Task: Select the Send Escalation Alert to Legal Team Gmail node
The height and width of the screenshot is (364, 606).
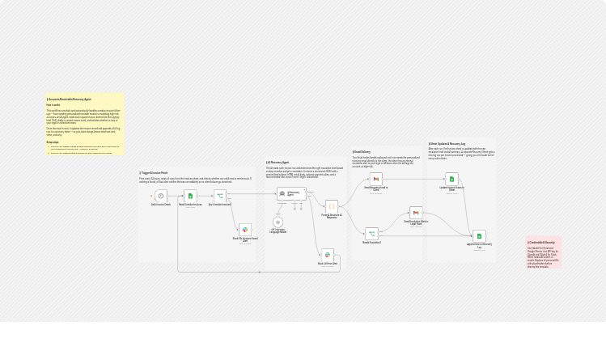Action: pyautogui.click(x=416, y=213)
